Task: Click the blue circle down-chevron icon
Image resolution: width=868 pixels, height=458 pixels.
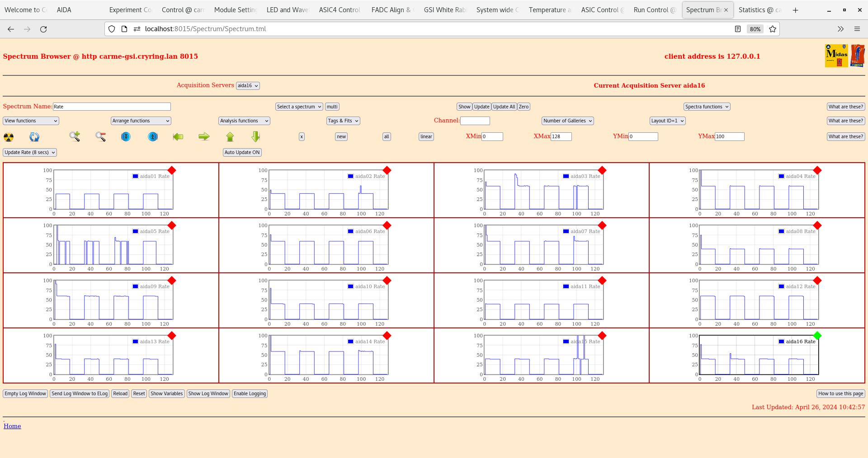Action: (126, 136)
